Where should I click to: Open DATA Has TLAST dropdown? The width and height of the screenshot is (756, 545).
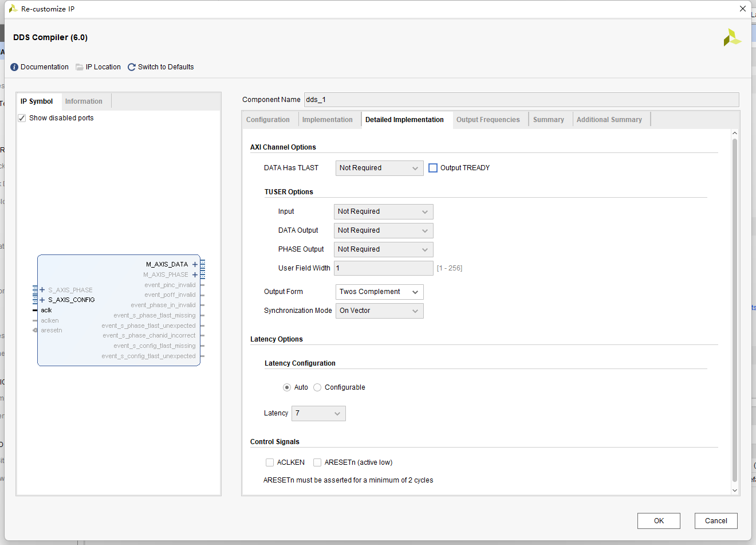click(x=379, y=168)
